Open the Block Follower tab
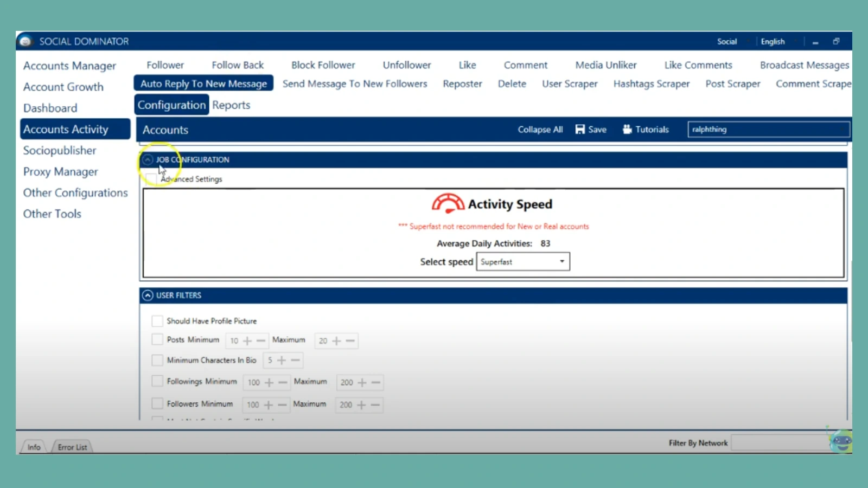868x488 pixels. [x=323, y=65]
